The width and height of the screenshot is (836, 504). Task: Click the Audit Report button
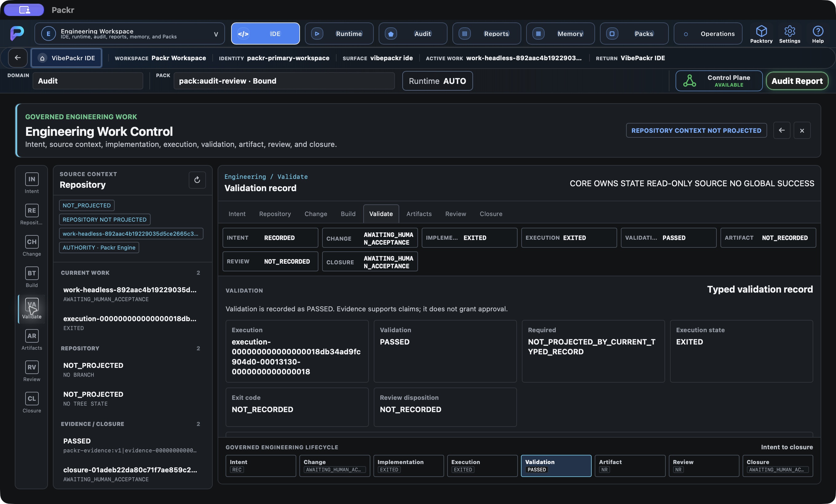tap(797, 81)
